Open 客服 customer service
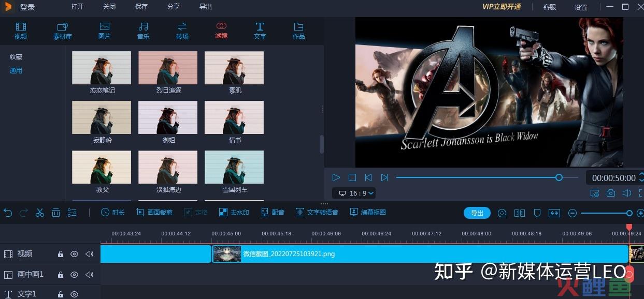Viewport: 644px width, 299px height. [550, 7]
